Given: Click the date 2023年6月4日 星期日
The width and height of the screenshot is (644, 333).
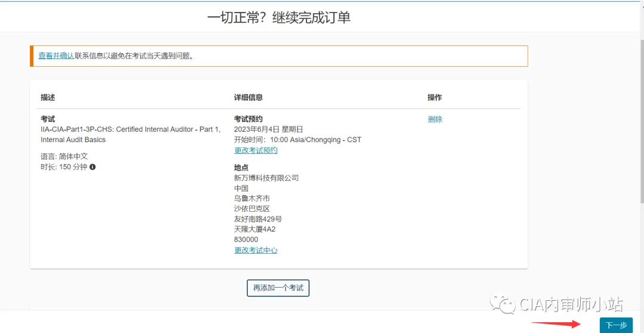Looking at the screenshot, I should (x=268, y=129).
